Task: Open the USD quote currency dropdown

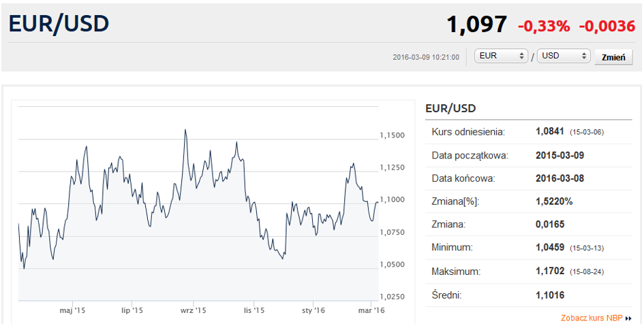Action: coord(564,56)
